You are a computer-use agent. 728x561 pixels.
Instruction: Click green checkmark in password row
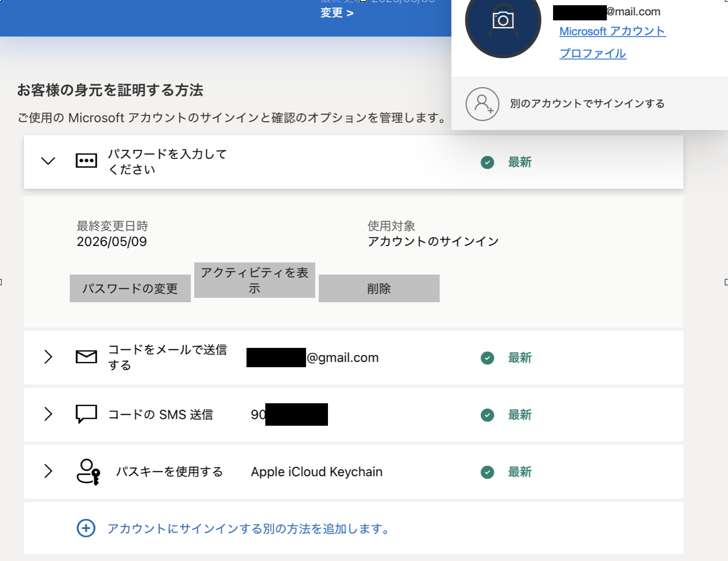click(x=487, y=162)
